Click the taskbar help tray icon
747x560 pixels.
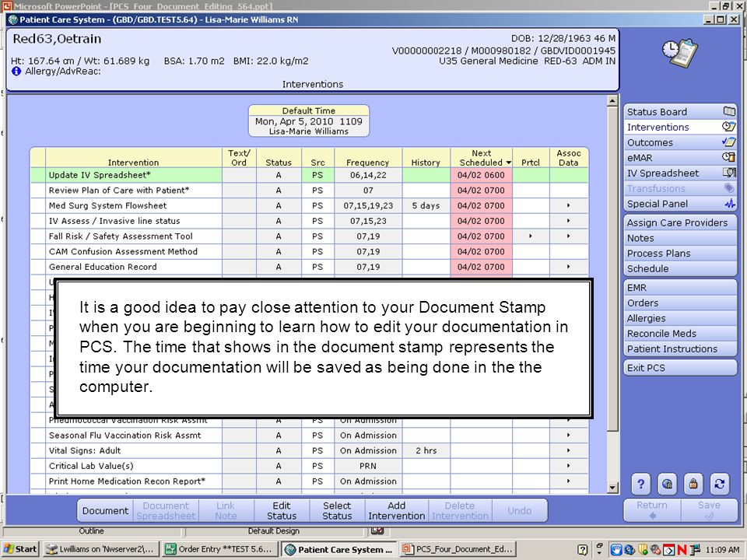click(x=582, y=550)
